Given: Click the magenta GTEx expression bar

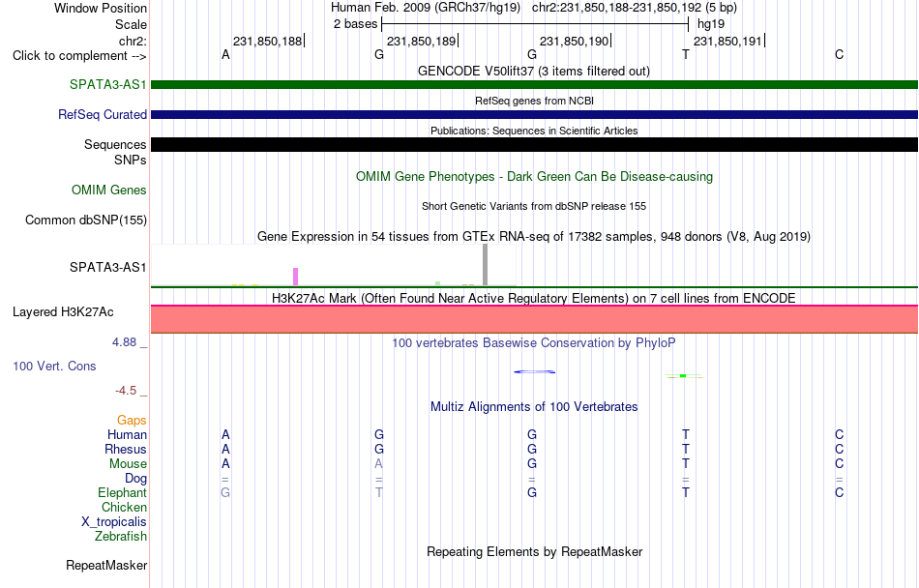Looking at the screenshot, I should (295, 277).
